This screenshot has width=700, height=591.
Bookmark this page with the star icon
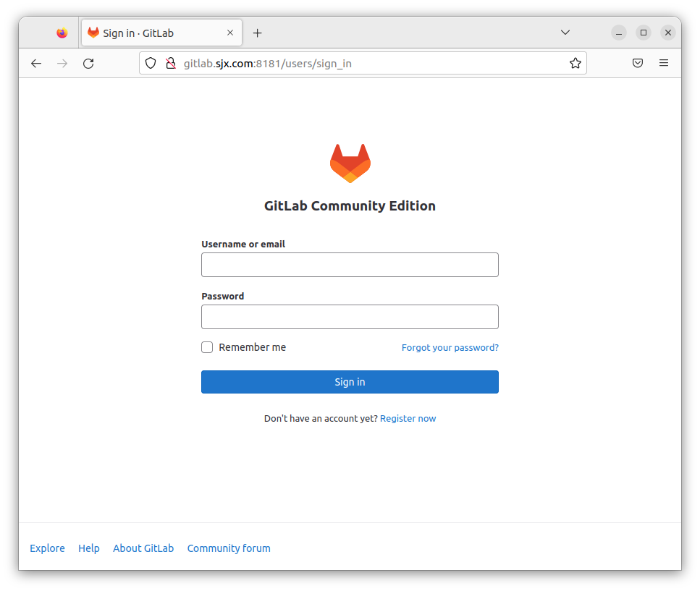click(x=575, y=64)
